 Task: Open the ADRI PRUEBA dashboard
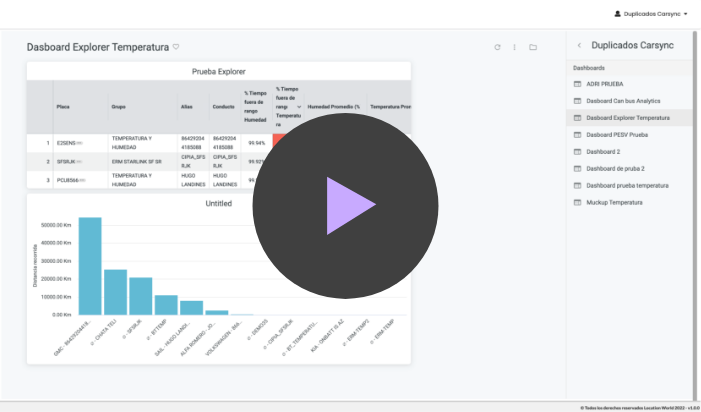[606, 84]
